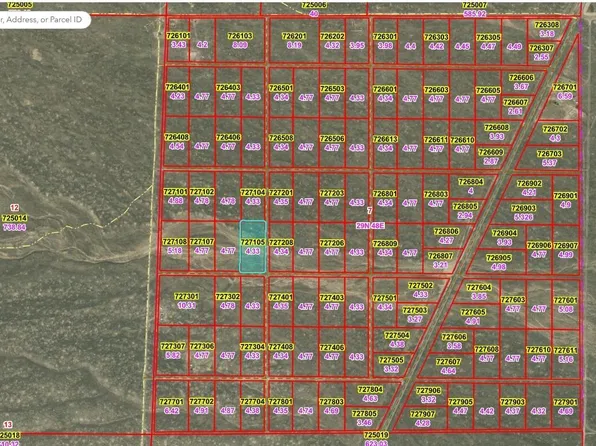Select large parcel label 725014
596x446 pixels.
pos(14,219)
